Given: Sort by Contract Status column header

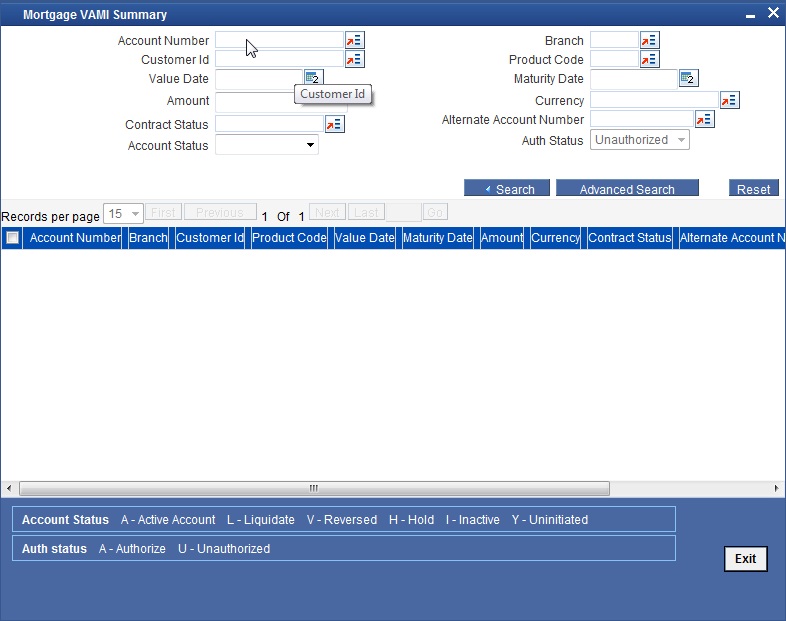Looking at the screenshot, I should pyautogui.click(x=630, y=238).
